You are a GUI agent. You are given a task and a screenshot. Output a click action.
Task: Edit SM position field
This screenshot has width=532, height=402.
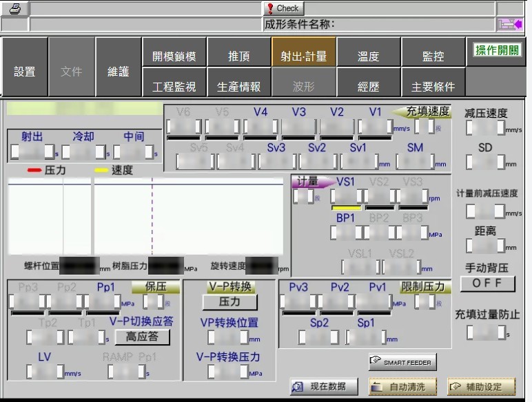tap(416, 161)
